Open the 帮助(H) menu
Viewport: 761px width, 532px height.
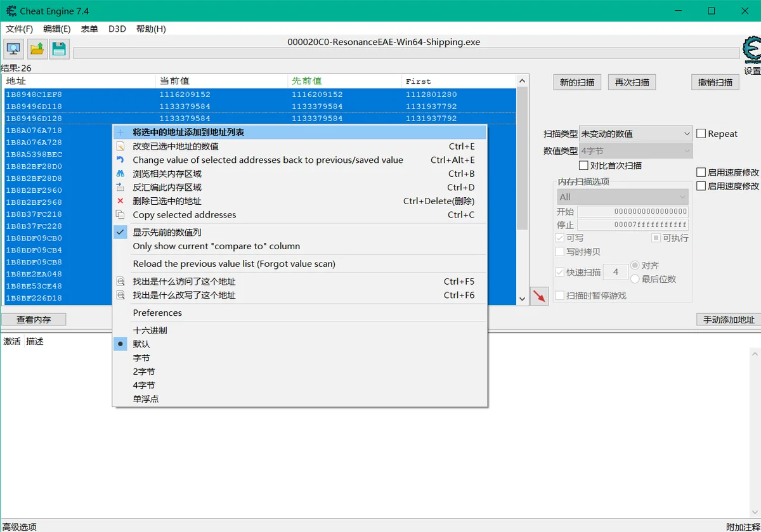point(151,29)
